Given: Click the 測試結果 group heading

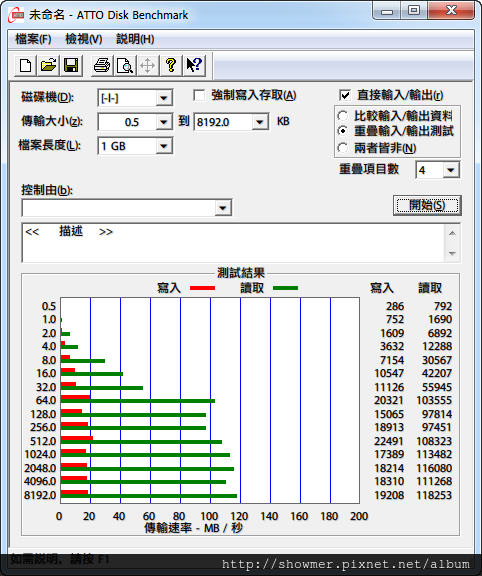Looking at the screenshot, I should click(x=241, y=273).
